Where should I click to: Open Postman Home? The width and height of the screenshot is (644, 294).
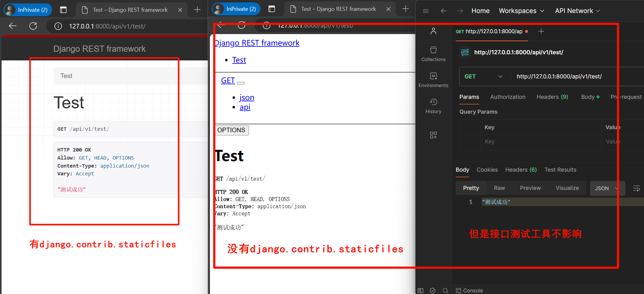[x=481, y=11]
